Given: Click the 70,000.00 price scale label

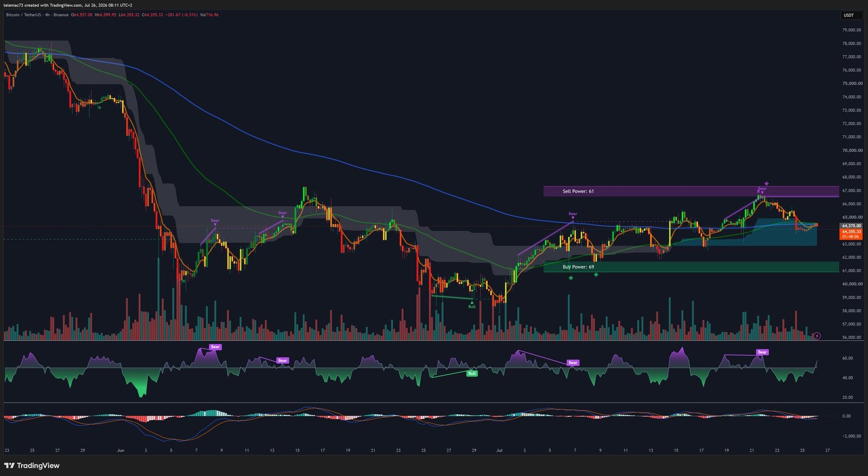Looking at the screenshot, I should [x=852, y=150].
